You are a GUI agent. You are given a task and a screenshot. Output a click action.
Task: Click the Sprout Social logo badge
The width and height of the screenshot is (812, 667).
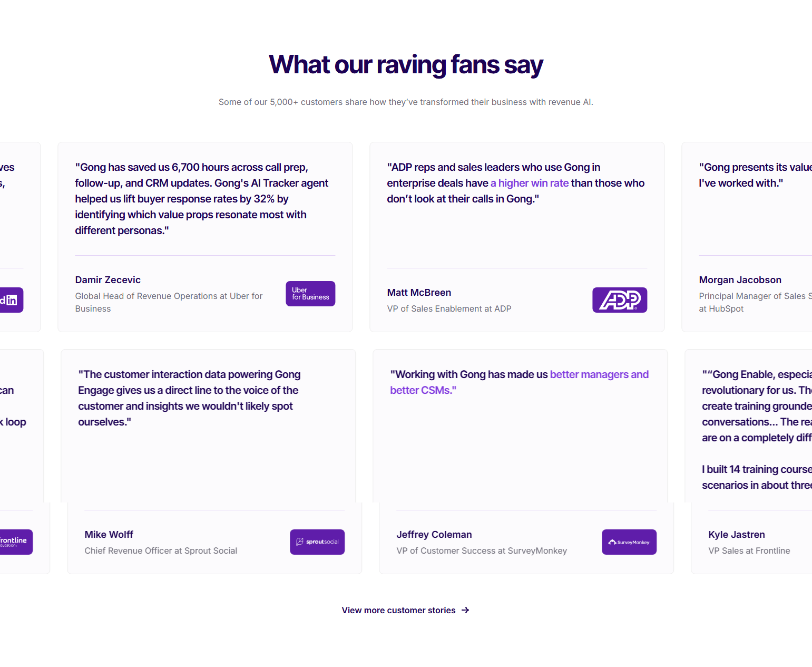(x=317, y=542)
